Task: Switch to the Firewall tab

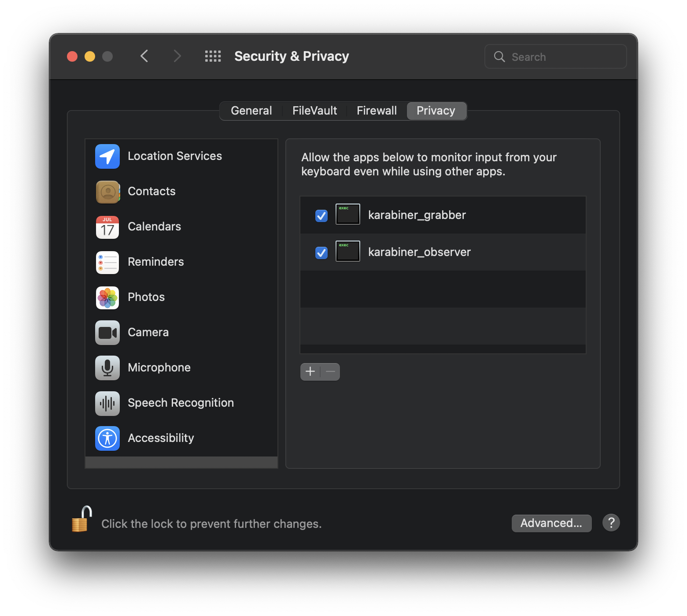Action: tap(377, 111)
